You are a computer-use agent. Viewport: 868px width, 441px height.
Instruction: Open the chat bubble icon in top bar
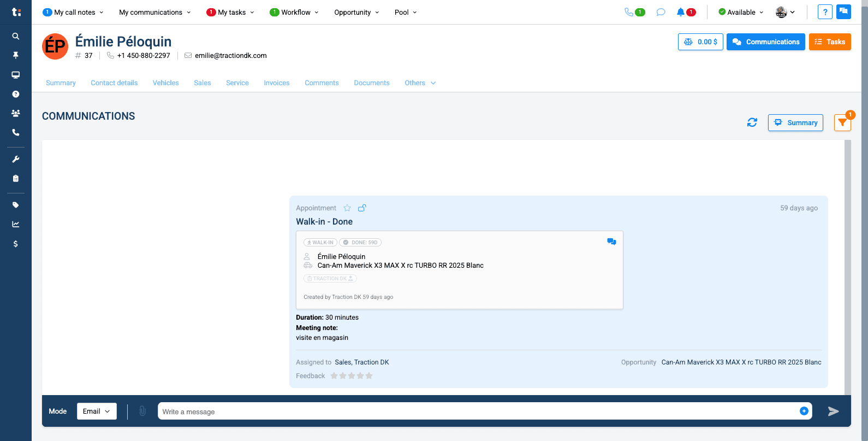point(661,12)
